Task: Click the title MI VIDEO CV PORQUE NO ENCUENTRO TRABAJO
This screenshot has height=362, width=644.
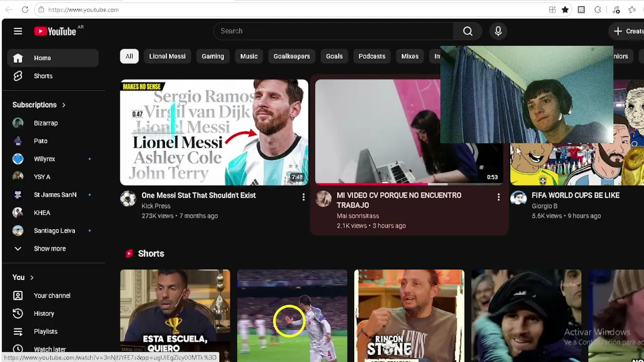Action: click(x=399, y=200)
